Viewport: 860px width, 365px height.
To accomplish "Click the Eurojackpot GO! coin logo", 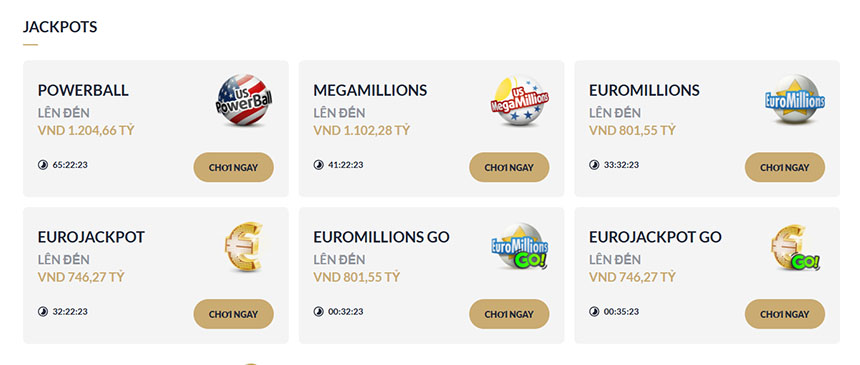I will [795, 247].
